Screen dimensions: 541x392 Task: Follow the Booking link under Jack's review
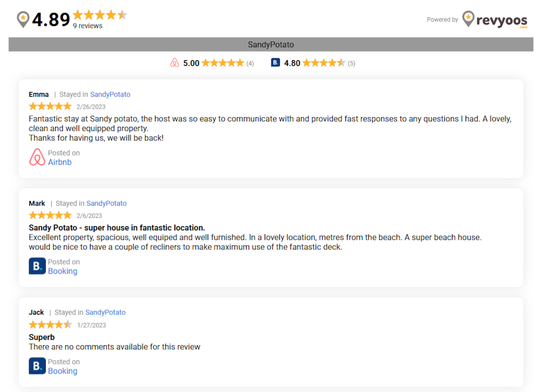tap(62, 371)
